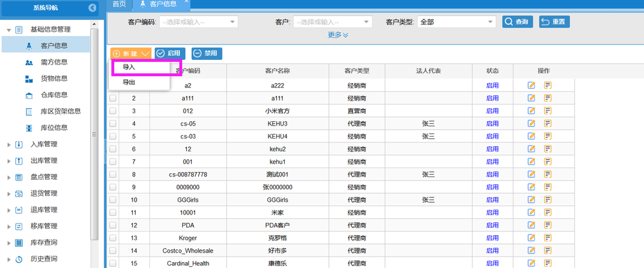
Task: Click edit icon for KEHU3 row
Action: [x=531, y=123]
